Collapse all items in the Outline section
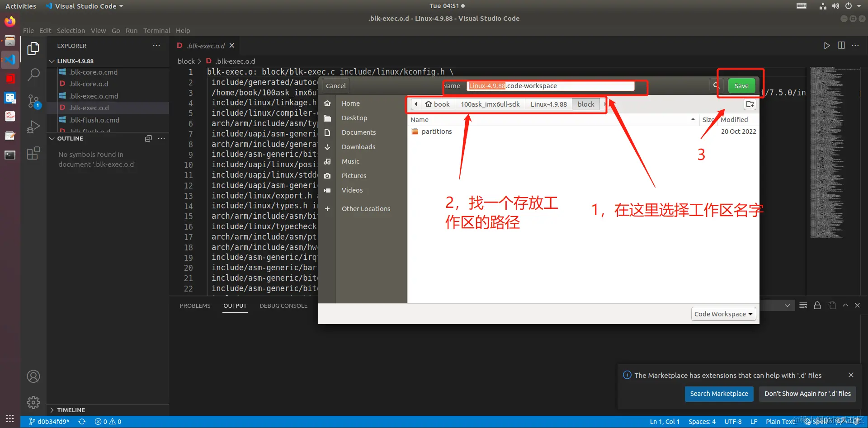The height and width of the screenshot is (428, 868). [148, 138]
